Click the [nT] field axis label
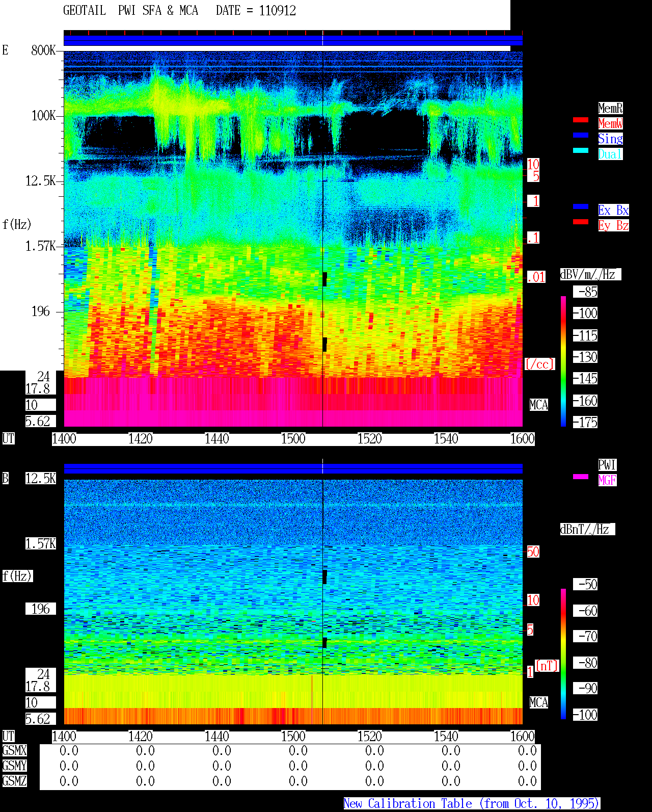The height and width of the screenshot is (812, 652). click(547, 666)
